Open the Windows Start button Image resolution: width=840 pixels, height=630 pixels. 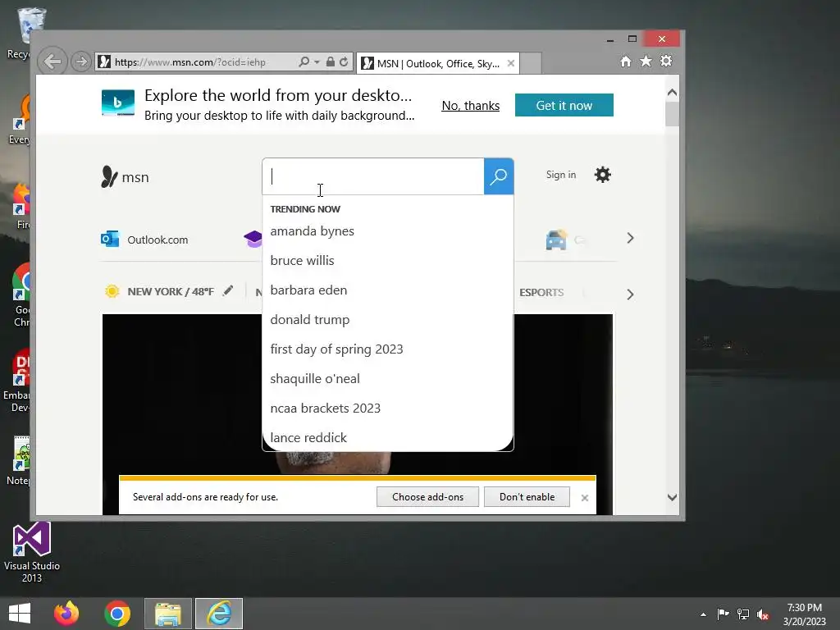(x=20, y=614)
